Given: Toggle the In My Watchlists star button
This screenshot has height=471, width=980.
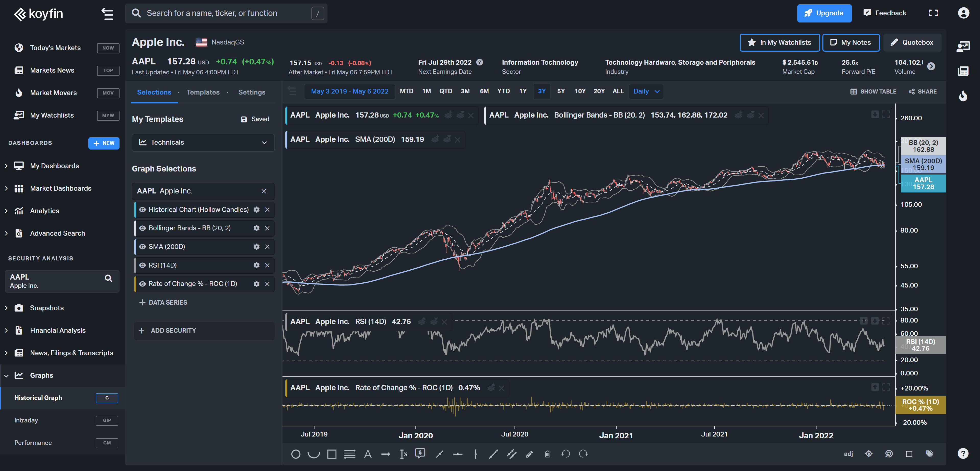Looking at the screenshot, I should [780, 42].
